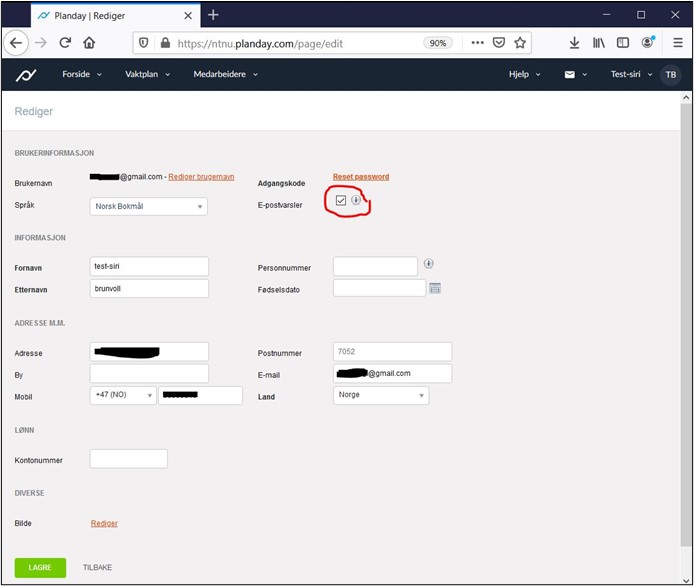Go to browser home page icon
Image resolution: width=694 pixels, height=586 pixels.
[x=90, y=43]
